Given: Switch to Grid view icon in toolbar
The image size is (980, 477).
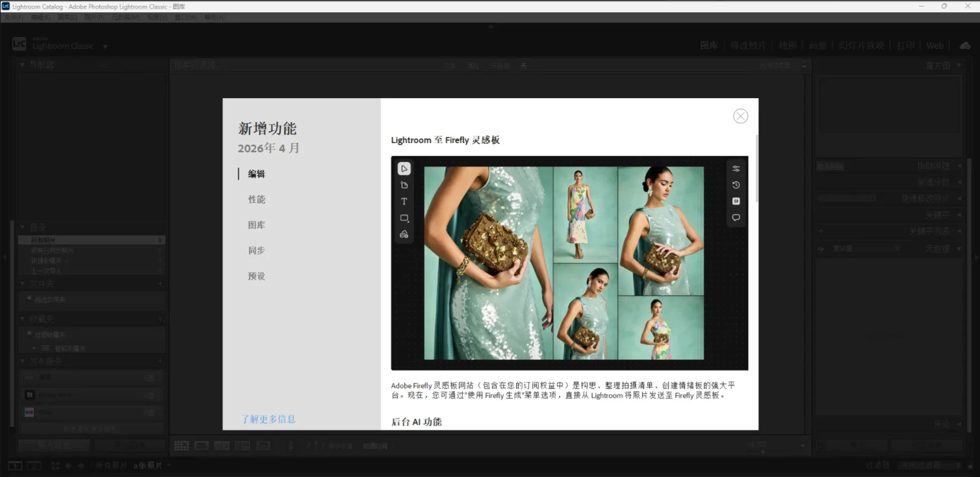Looking at the screenshot, I should pyautogui.click(x=181, y=446).
